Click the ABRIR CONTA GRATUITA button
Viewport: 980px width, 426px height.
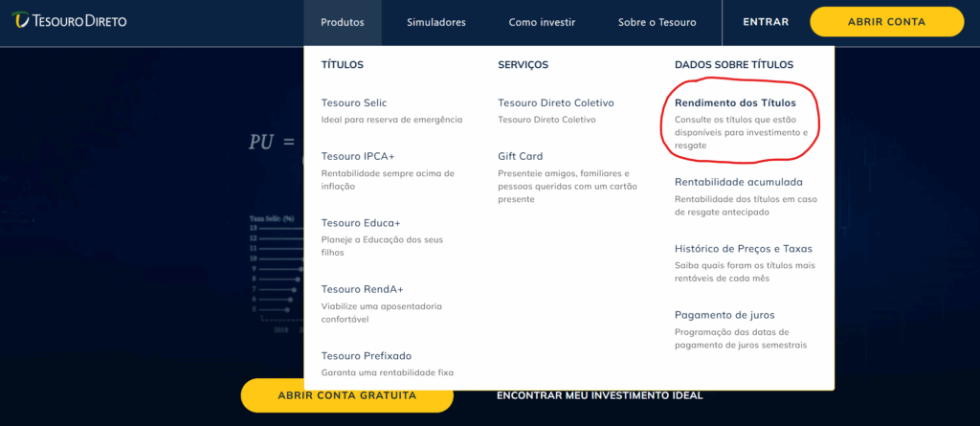click(346, 395)
